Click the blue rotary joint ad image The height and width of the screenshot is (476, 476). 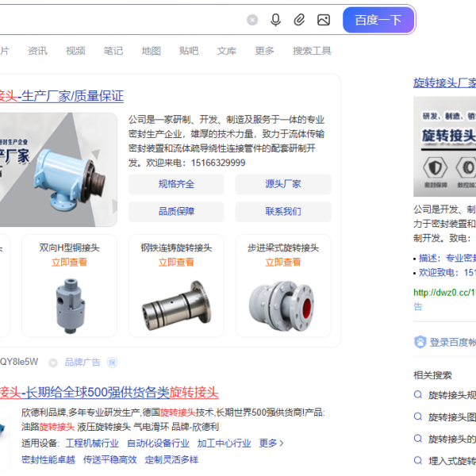(x=58, y=170)
